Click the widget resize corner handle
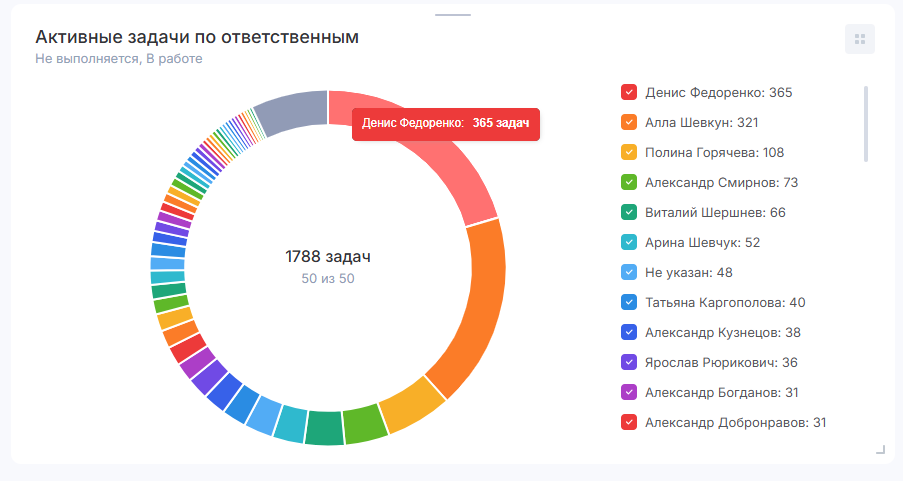The height and width of the screenshot is (481, 903). tap(880, 450)
